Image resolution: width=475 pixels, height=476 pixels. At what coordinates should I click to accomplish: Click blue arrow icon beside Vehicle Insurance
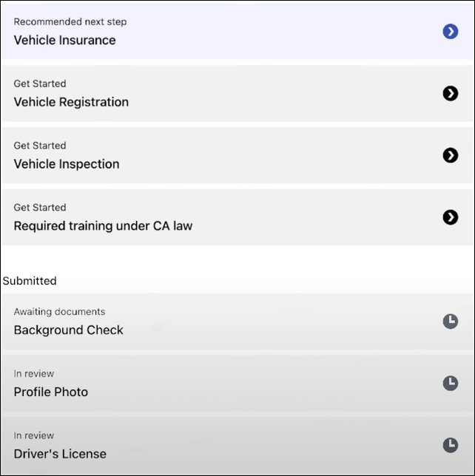(450, 31)
